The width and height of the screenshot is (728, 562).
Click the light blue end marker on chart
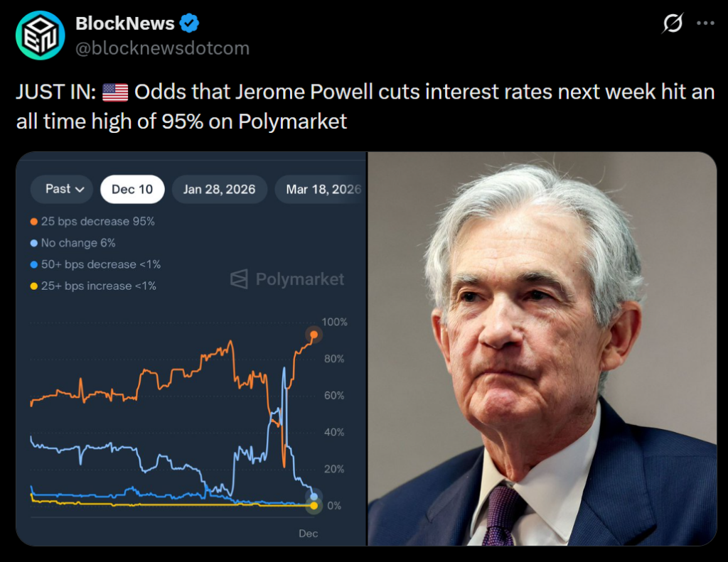click(314, 496)
